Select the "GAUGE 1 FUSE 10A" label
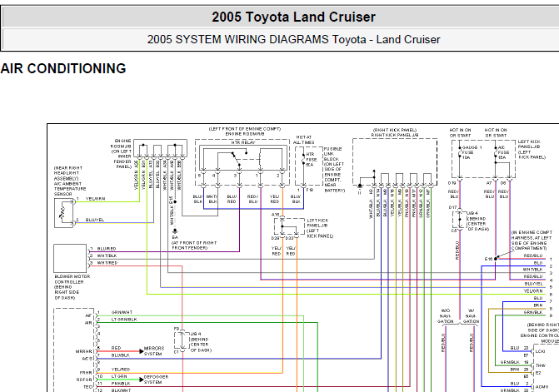Screen dimensions: 559x392 pyautogui.click(x=472, y=152)
